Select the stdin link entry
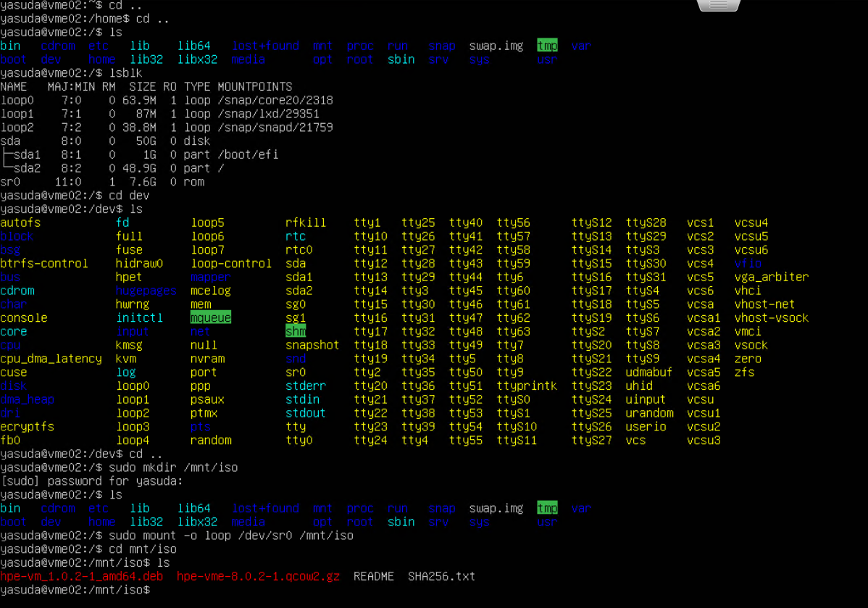868x608 pixels. pos(302,399)
